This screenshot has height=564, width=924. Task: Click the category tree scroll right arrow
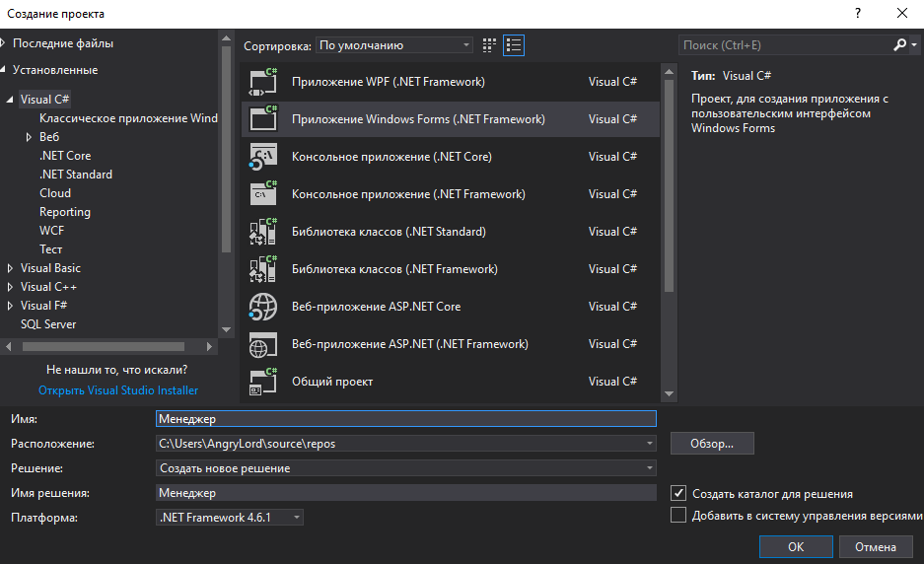click(x=209, y=346)
